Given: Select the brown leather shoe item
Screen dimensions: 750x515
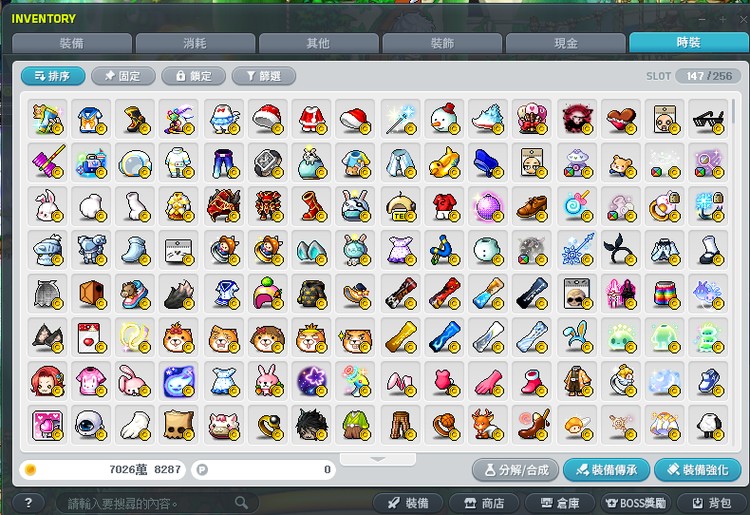Looking at the screenshot, I should tap(531, 205).
